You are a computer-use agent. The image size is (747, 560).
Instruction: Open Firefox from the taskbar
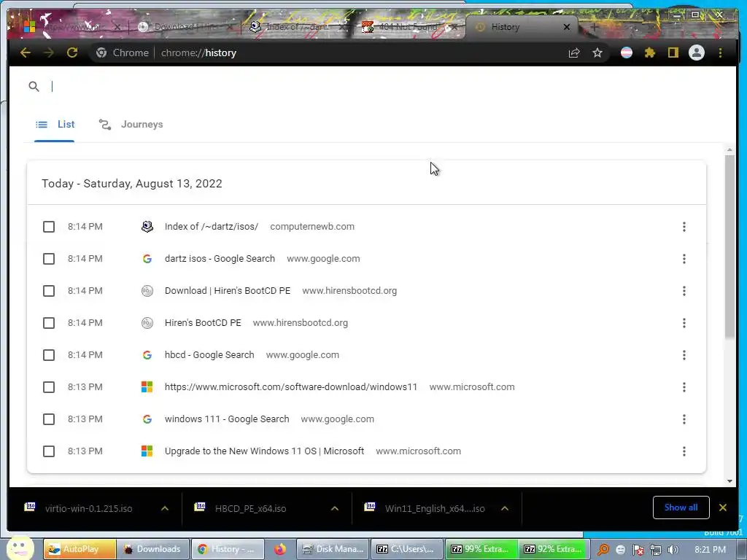click(280, 549)
